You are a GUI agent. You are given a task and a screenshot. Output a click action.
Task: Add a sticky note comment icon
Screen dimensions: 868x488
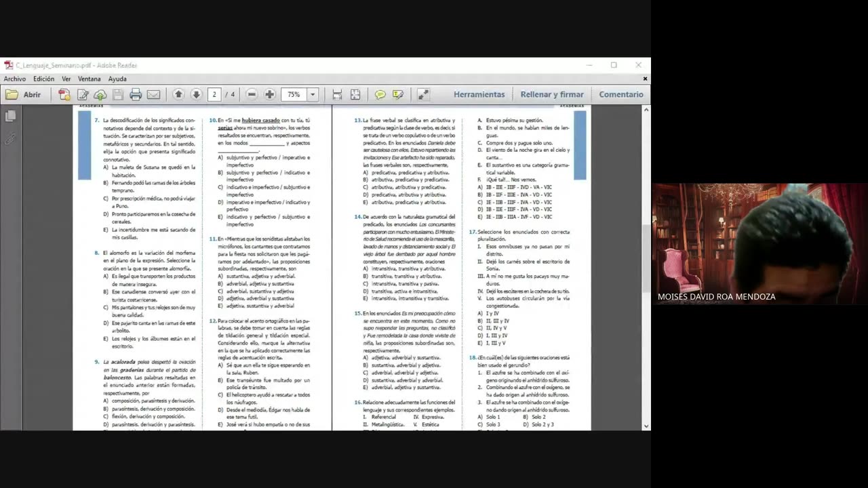380,95
